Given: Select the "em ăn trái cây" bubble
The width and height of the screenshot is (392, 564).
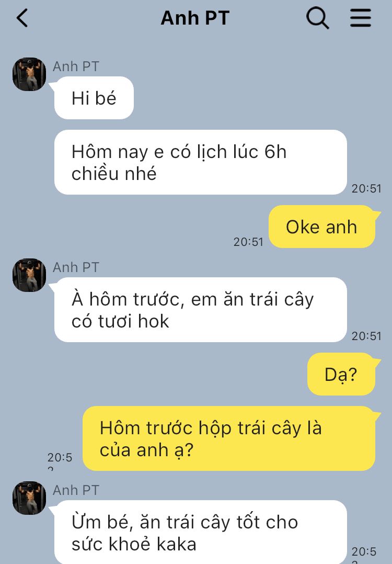Looking at the screenshot, I should (201, 310).
